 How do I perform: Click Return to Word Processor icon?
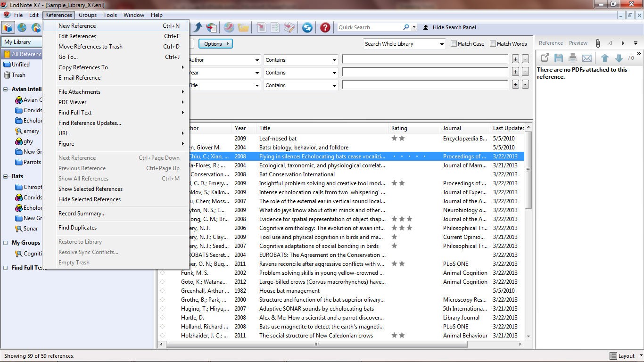click(x=289, y=27)
